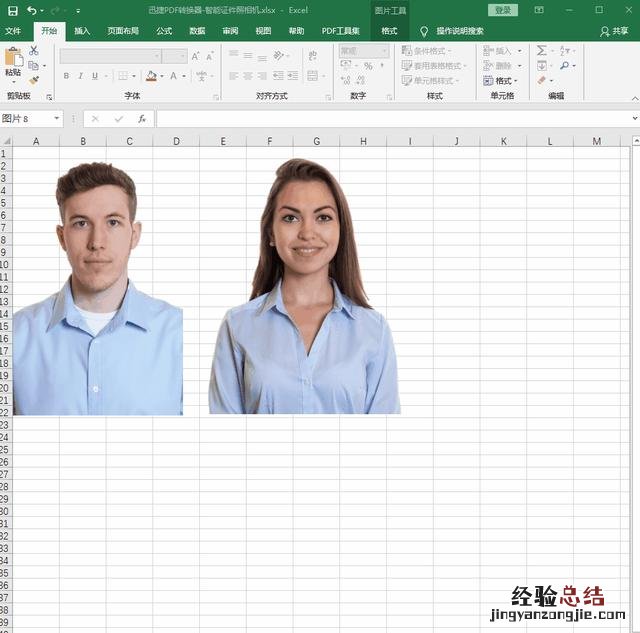640x633 pixels.
Task: Click the Decrease Font Size icon
Action: pos(209,56)
